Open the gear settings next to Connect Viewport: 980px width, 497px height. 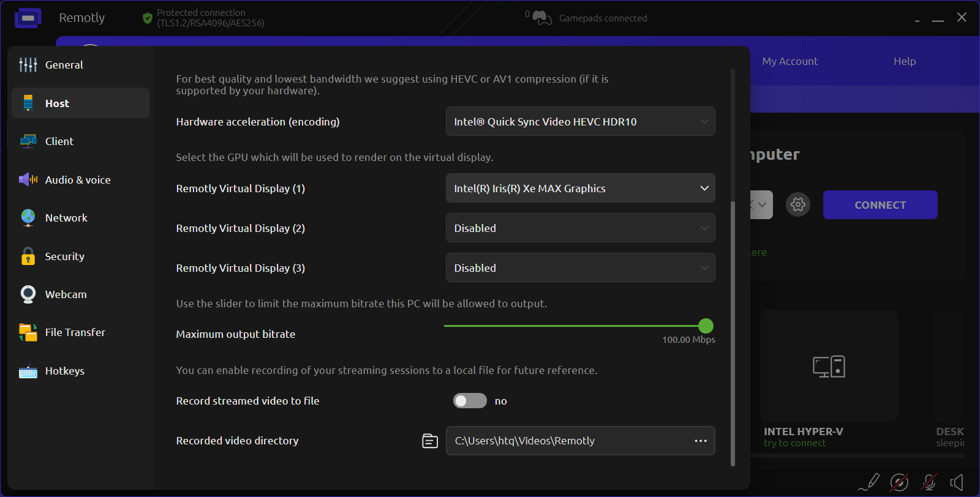click(x=798, y=204)
